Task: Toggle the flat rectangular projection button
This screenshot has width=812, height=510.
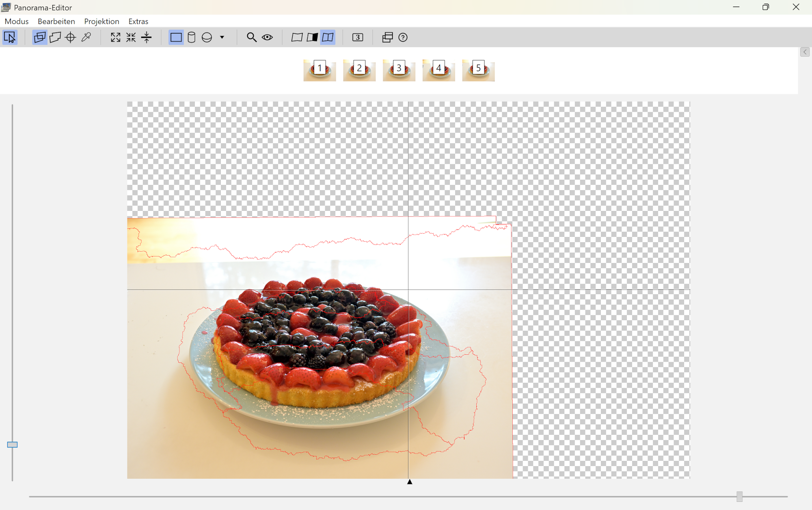Action: (176, 37)
